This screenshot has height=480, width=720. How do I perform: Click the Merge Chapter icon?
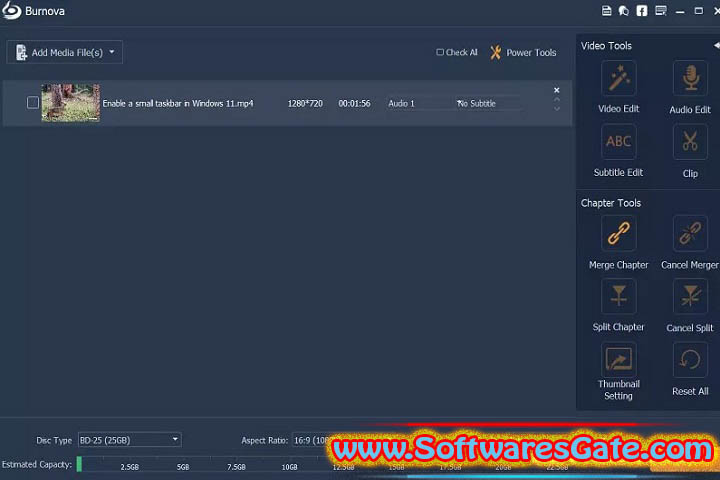pyautogui.click(x=619, y=233)
